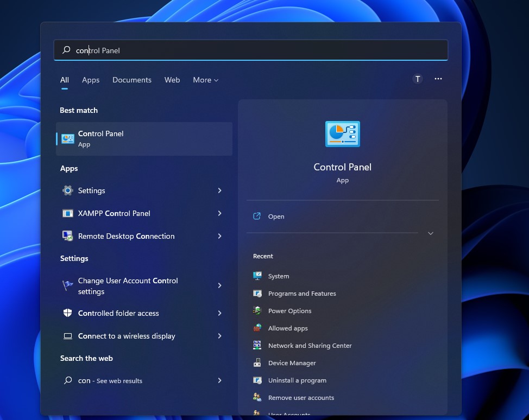Click the Best match heading
The width and height of the screenshot is (529, 420).
tap(79, 110)
